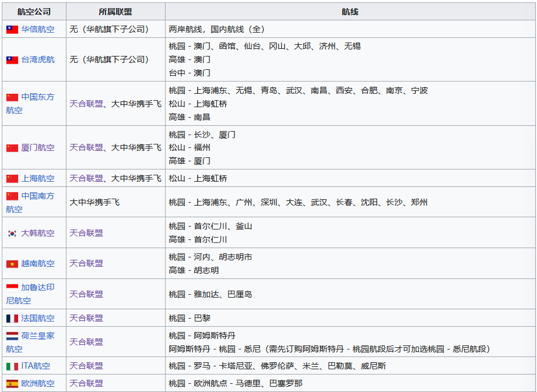This screenshot has height=392, width=537.
Task: Click the France flag beside 法国航空
Action: tap(12, 319)
